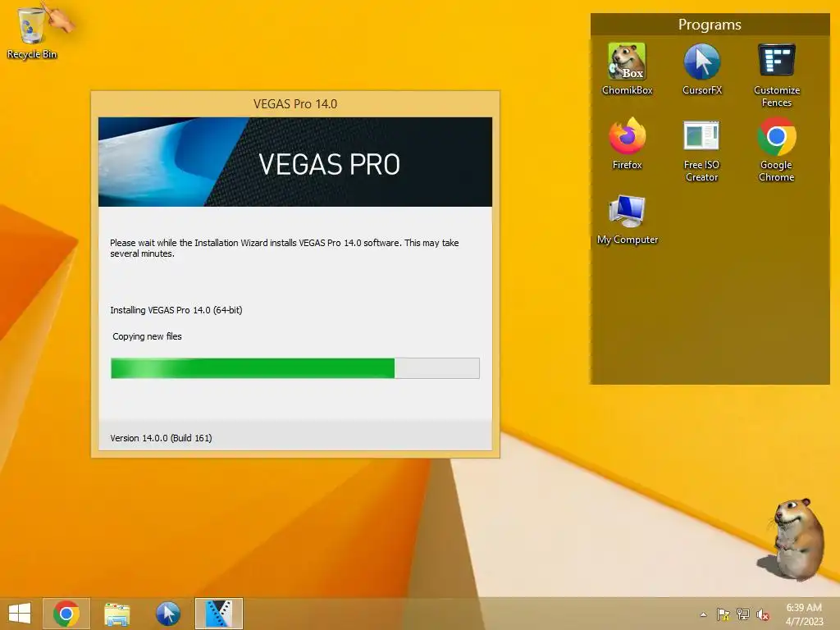Open File Explorer from the taskbar
The width and height of the screenshot is (840, 630).
116,614
